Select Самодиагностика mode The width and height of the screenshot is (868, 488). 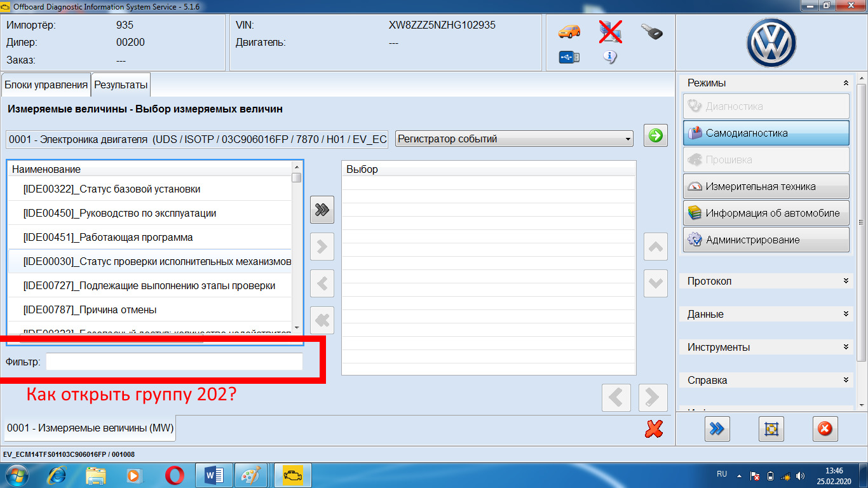pos(766,133)
